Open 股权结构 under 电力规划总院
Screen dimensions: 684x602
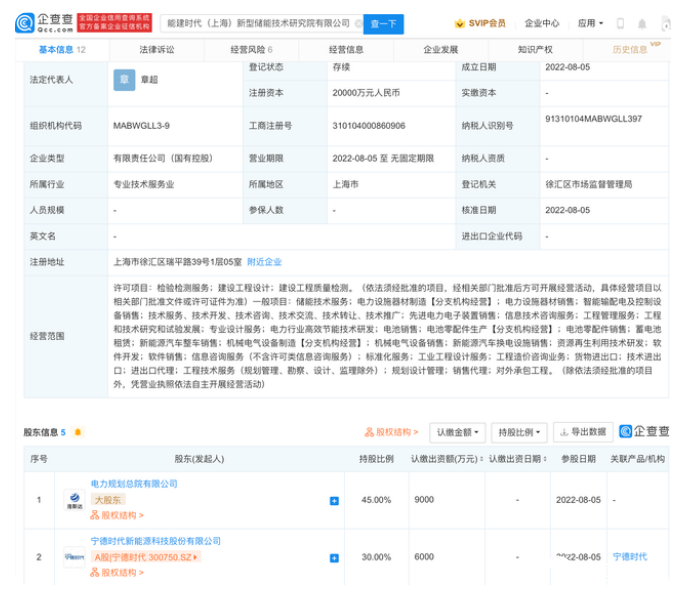(117, 516)
